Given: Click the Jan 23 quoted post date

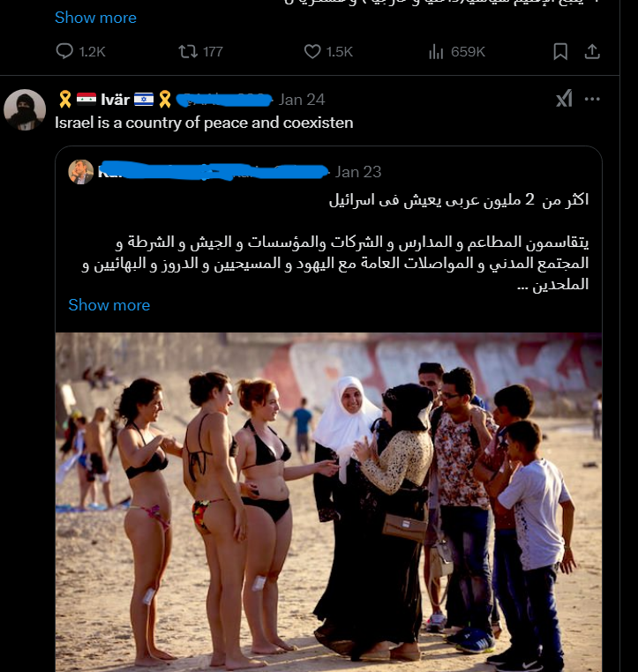Looking at the screenshot, I should (358, 172).
